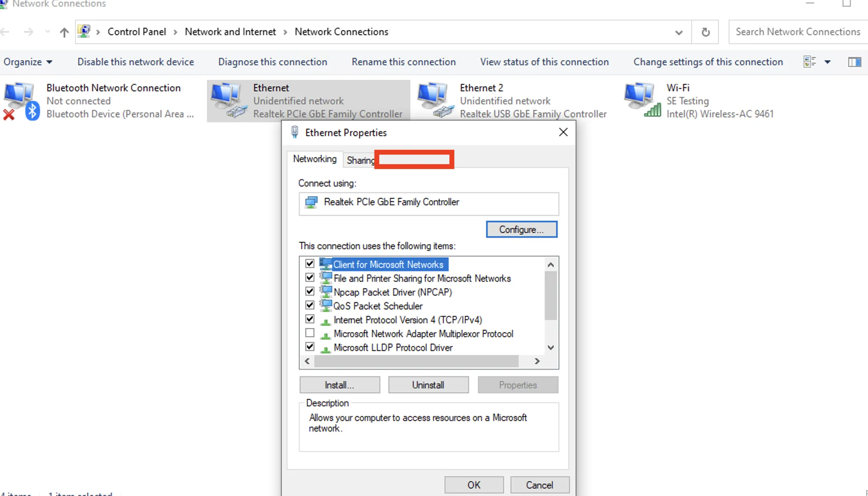This screenshot has width=868, height=496.
Task: Click the Search Network Connections field
Action: [x=798, y=32]
